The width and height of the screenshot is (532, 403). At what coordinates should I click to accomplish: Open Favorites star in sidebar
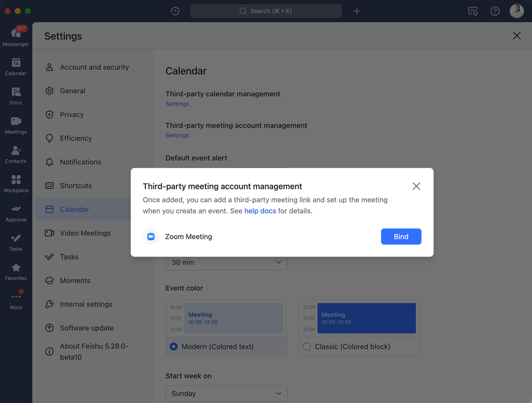pyautogui.click(x=16, y=271)
